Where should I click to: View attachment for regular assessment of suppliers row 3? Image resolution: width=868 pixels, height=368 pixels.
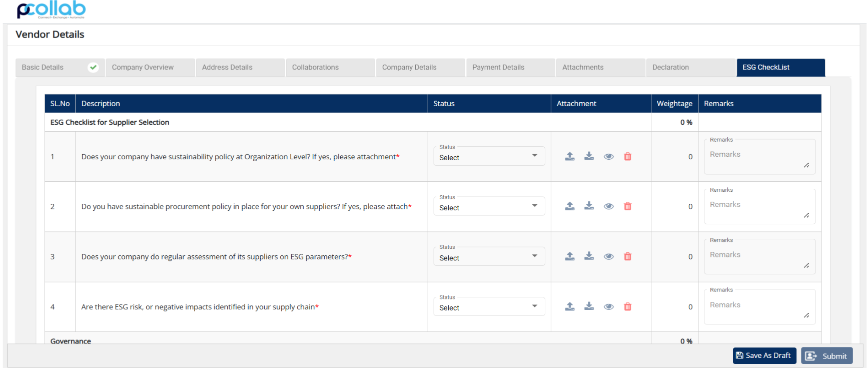(x=608, y=257)
